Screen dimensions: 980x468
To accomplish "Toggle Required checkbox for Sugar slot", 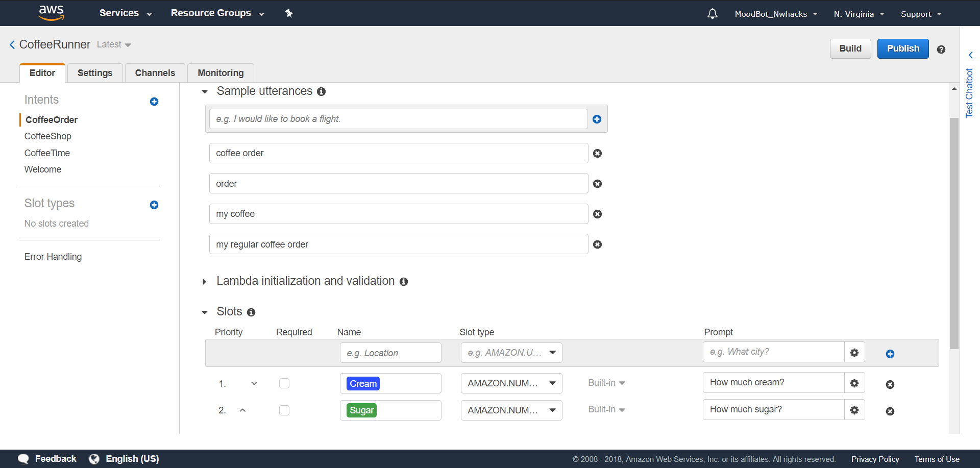I will tap(284, 410).
